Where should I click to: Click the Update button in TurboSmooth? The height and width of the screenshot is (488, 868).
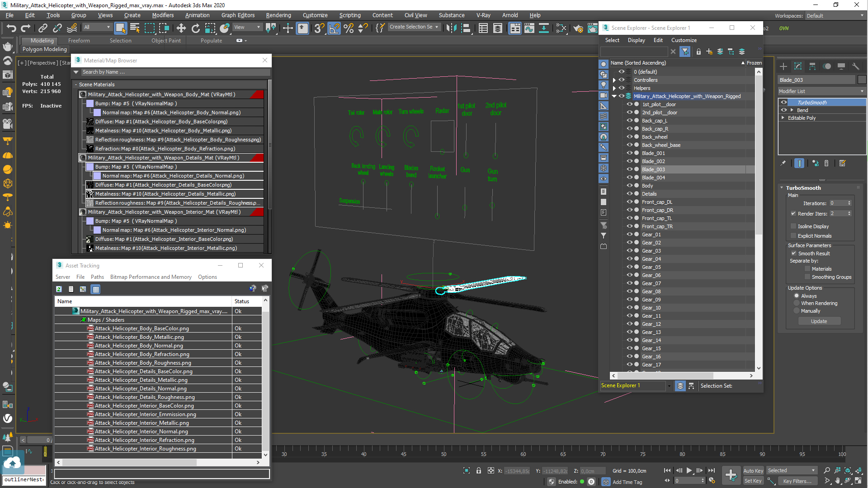click(x=820, y=321)
